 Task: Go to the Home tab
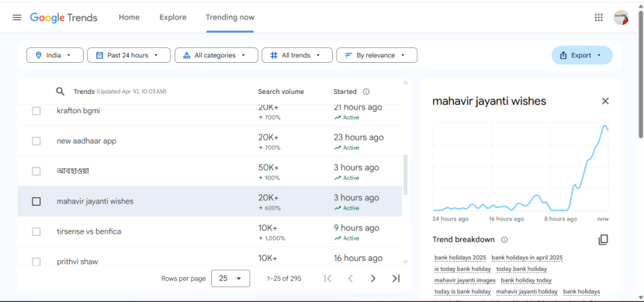[129, 17]
